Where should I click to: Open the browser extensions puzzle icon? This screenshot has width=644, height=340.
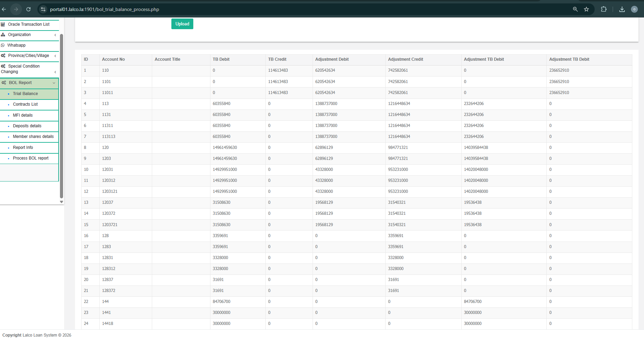604,9
